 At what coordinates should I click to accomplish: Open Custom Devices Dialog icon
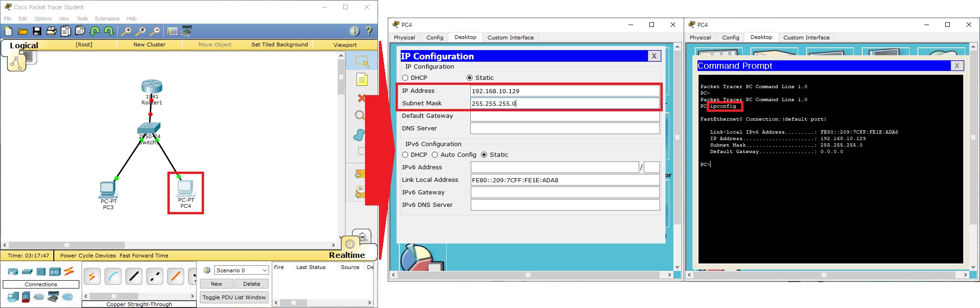(186, 31)
